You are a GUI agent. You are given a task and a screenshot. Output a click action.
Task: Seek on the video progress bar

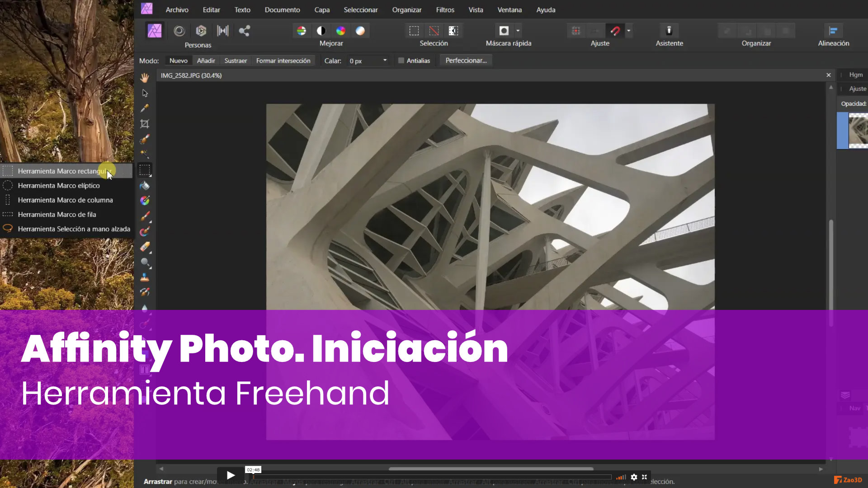tap(432, 477)
